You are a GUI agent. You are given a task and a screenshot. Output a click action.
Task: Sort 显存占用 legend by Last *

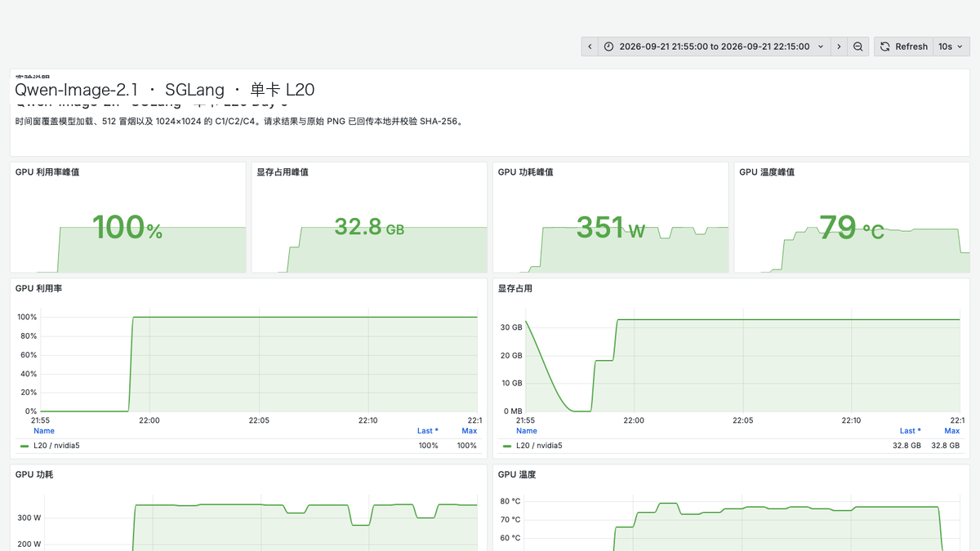click(x=911, y=431)
